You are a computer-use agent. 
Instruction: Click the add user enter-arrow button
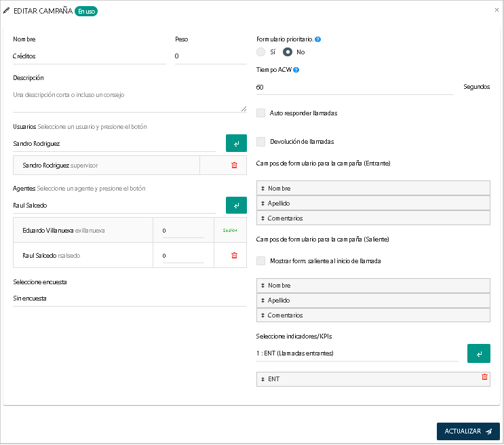pos(236,144)
